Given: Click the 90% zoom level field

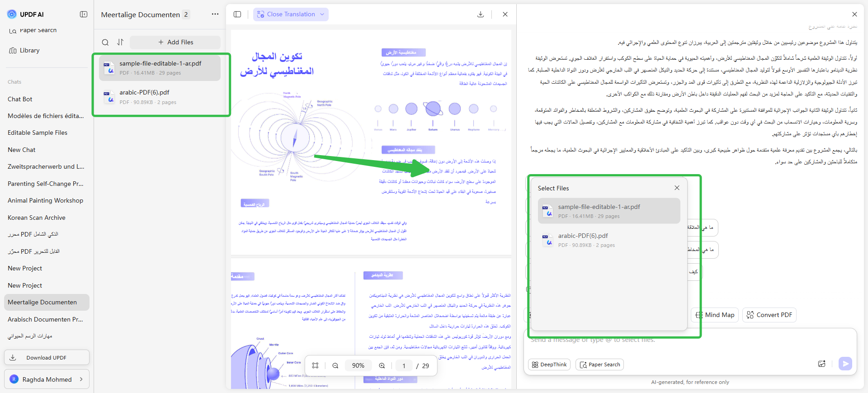Looking at the screenshot, I should (358, 365).
